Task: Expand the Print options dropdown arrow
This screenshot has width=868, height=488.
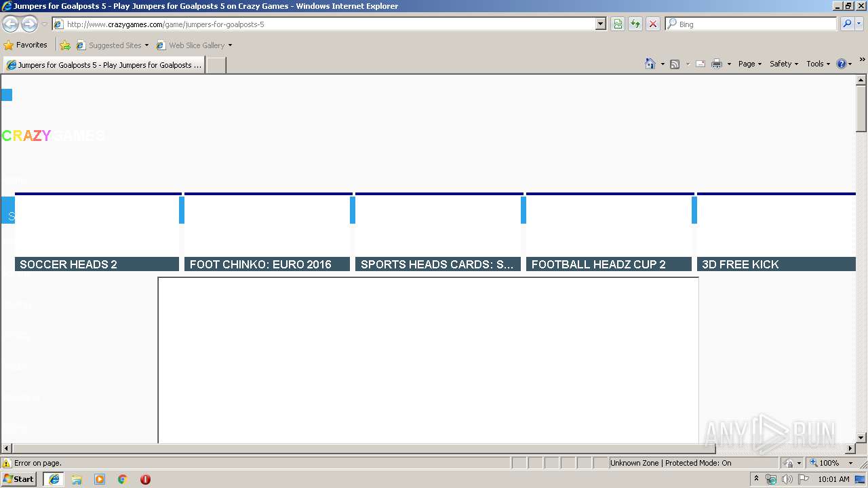Action: tap(729, 64)
